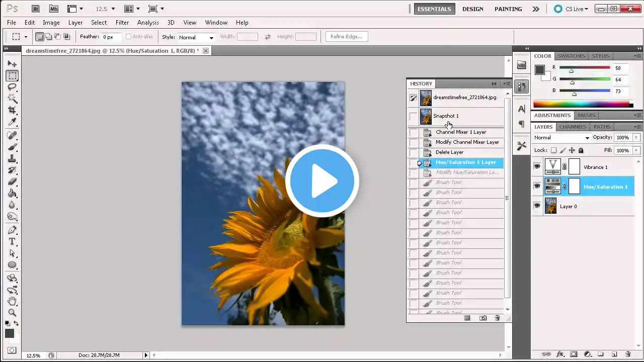Switch to the Design workspace

472,9
